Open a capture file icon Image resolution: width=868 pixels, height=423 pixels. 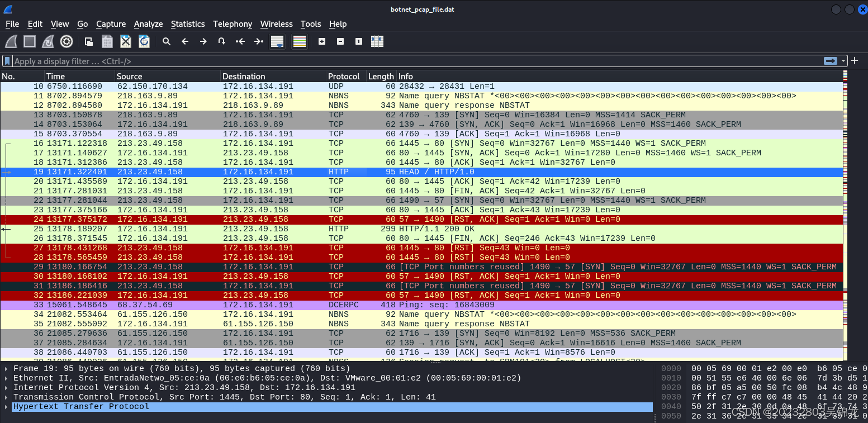point(89,41)
